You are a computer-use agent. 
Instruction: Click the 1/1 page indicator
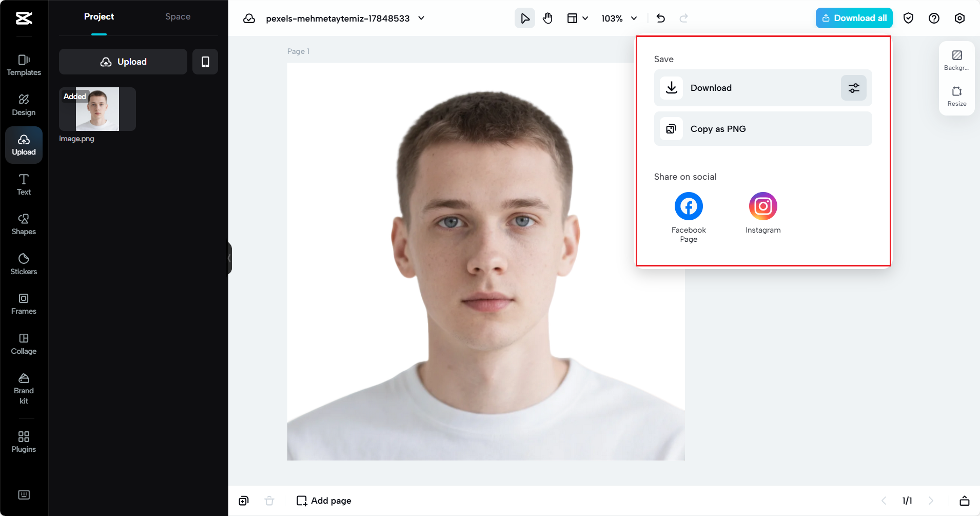[907, 501]
